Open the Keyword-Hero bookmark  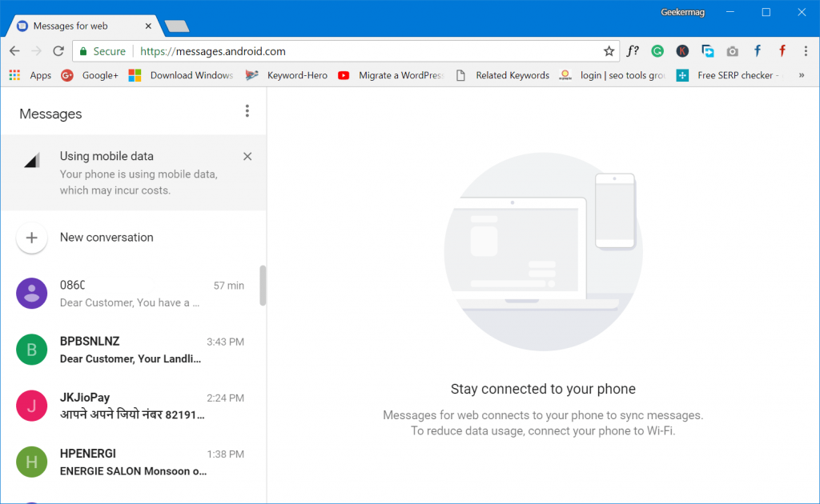pos(287,75)
